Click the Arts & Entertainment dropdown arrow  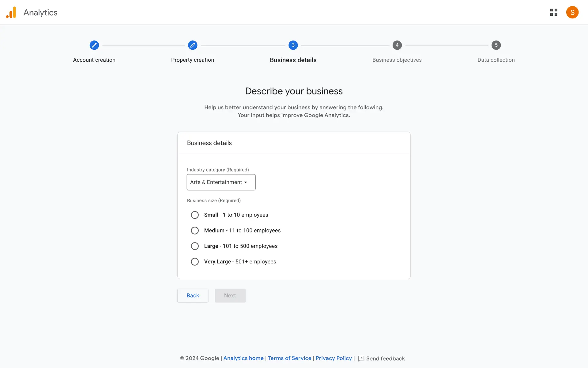pyautogui.click(x=246, y=182)
